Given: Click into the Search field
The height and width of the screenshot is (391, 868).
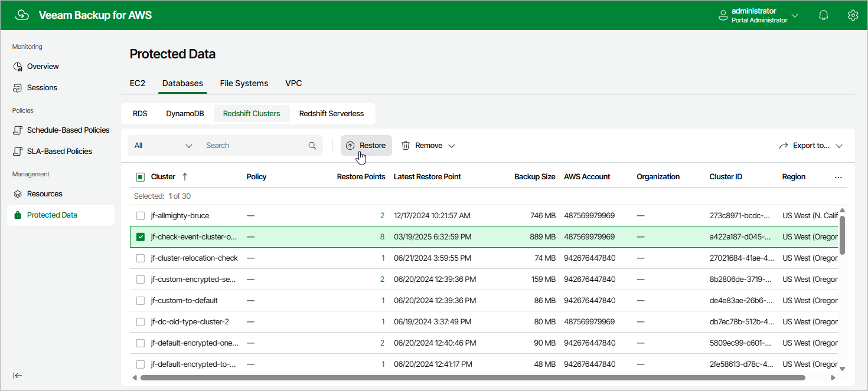Looking at the screenshot, I should coord(254,146).
